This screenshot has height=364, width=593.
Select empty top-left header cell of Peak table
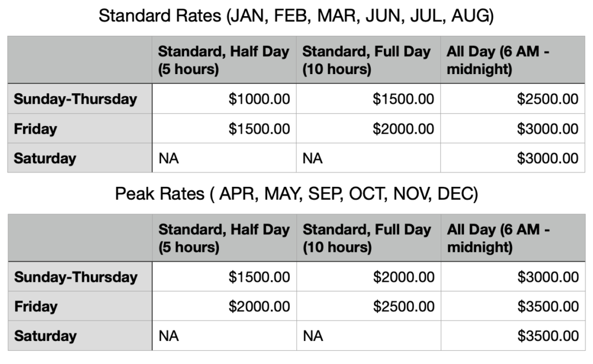[79, 238]
